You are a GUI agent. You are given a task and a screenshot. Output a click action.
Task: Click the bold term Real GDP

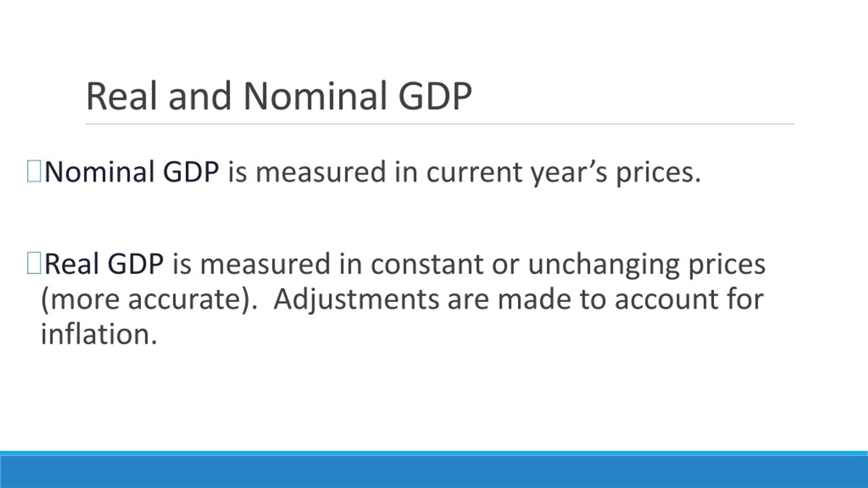tap(104, 263)
